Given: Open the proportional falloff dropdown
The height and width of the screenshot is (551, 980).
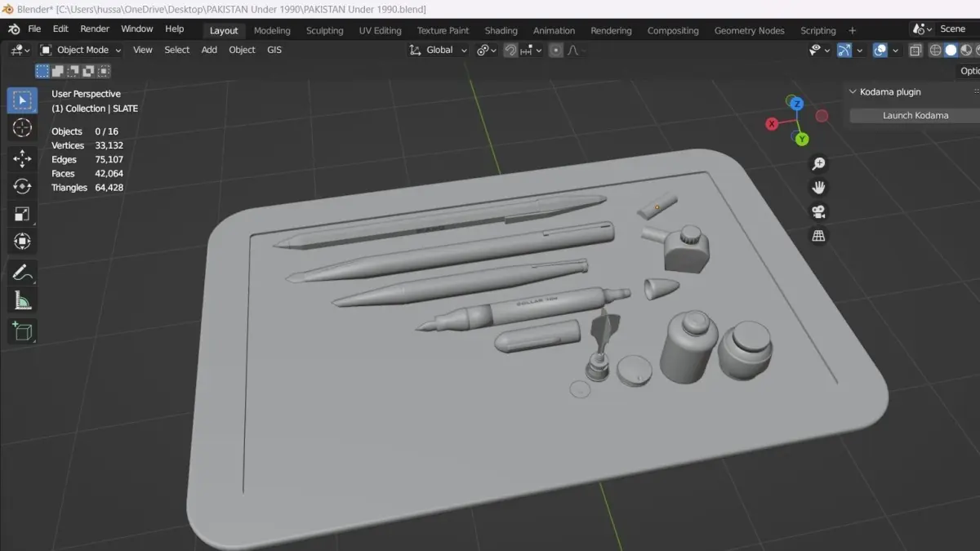Looking at the screenshot, I should point(576,50).
